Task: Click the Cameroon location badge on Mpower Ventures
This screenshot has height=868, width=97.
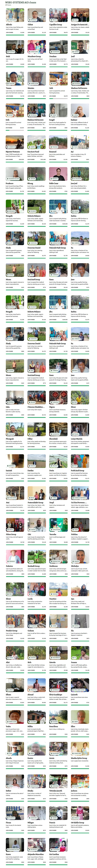Action: coord(11,147)
